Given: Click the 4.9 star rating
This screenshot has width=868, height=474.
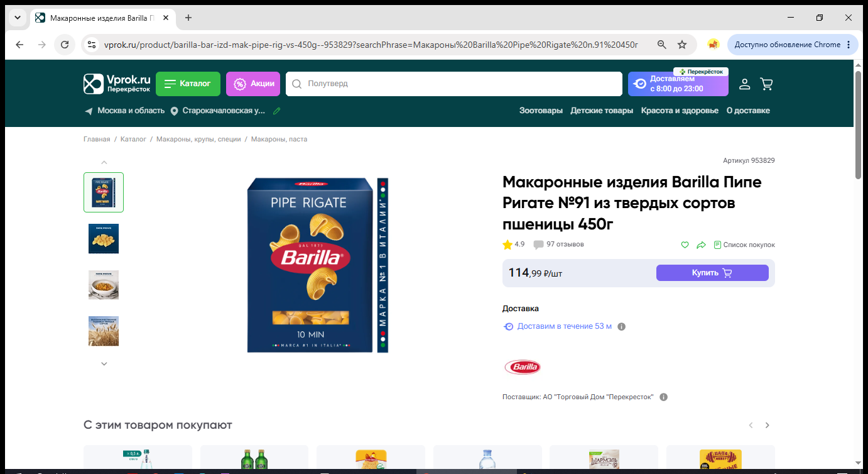Looking at the screenshot, I should click(x=514, y=245).
